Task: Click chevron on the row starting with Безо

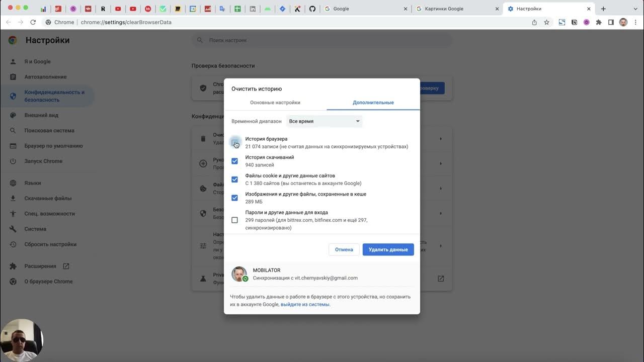Action: 441,213
